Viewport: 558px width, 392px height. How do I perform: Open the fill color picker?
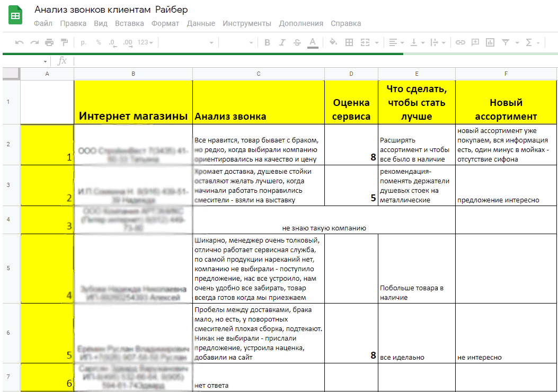(333, 42)
